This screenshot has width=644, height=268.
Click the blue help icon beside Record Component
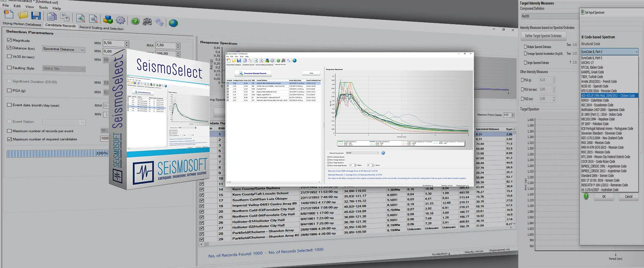coord(383,153)
